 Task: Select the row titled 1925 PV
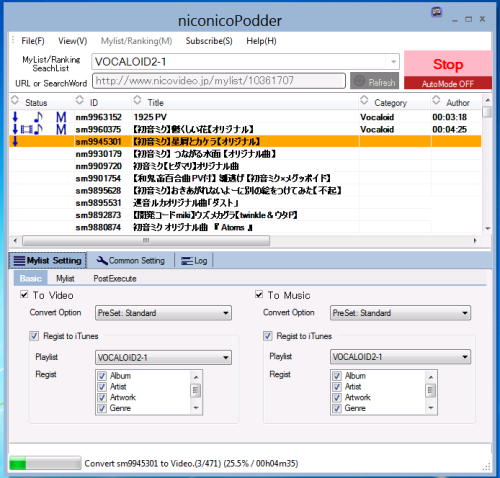coord(245,117)
